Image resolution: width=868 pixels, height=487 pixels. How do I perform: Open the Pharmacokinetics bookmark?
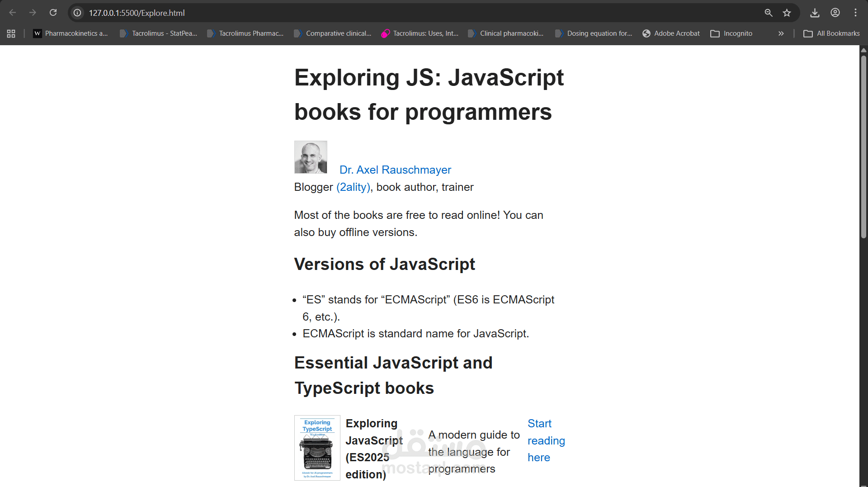point(71,33)
